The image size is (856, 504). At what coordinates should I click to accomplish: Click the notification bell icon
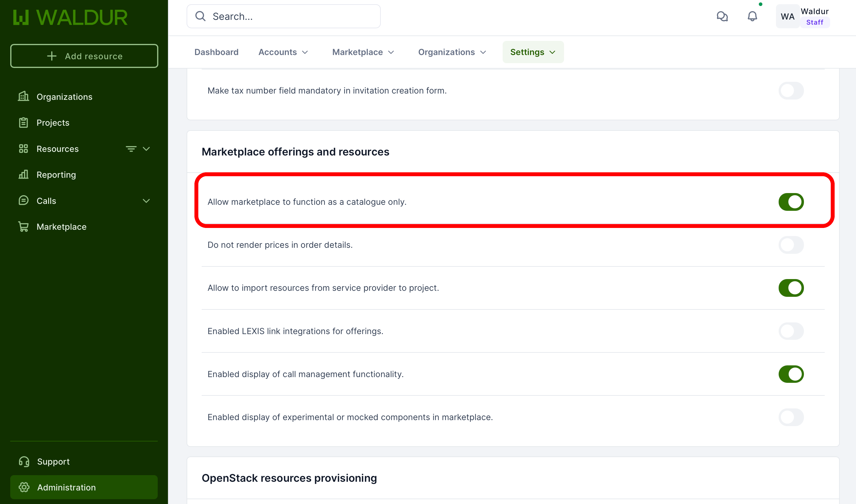pyautogui.click(x=752, y=16)
